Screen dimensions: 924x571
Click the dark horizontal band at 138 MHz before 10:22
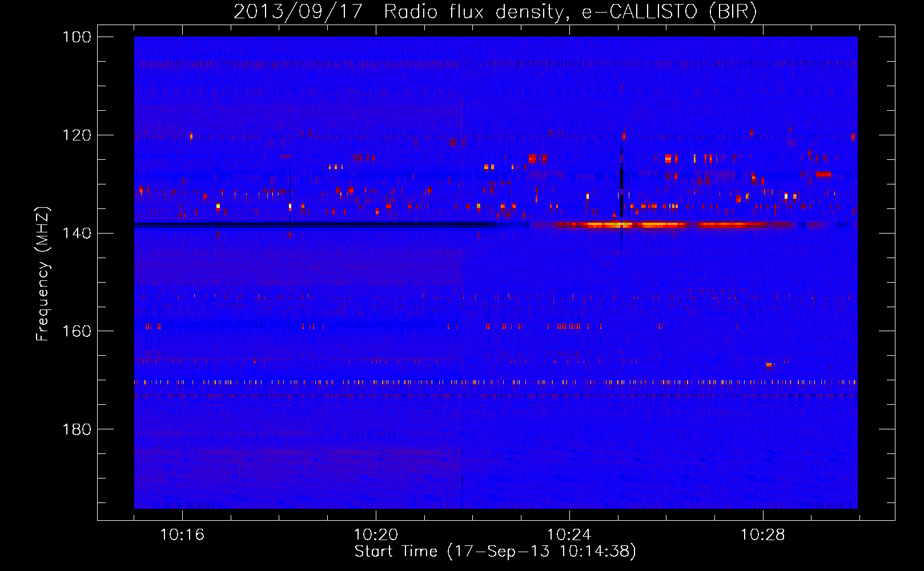tap(315, 225)
